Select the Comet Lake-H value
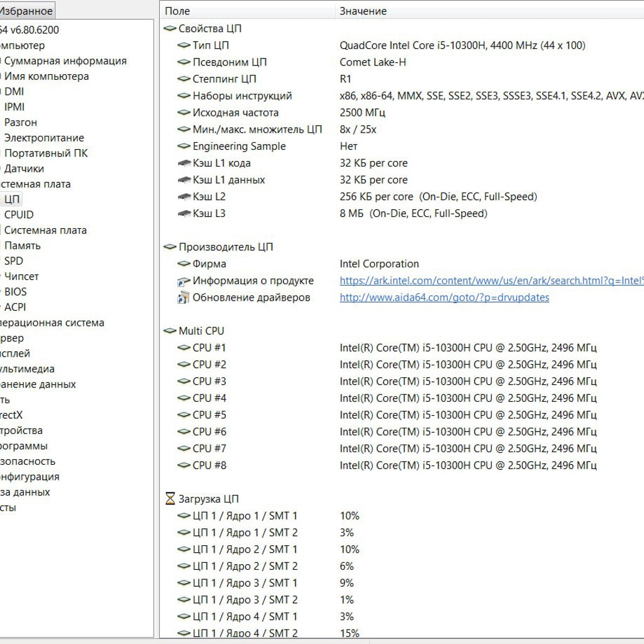Image resolution: width=644 pixels, height=644 pixels. [373, 62]
